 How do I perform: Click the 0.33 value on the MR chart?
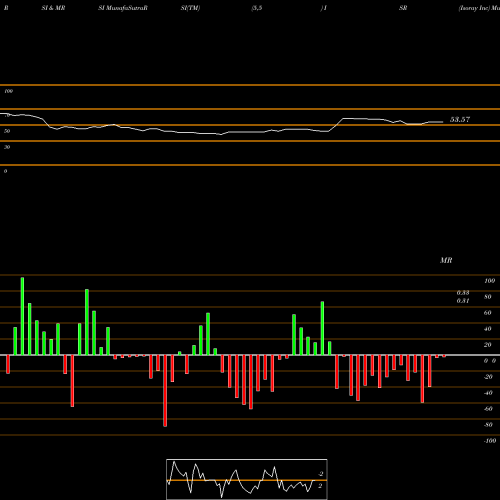point(463,293)
